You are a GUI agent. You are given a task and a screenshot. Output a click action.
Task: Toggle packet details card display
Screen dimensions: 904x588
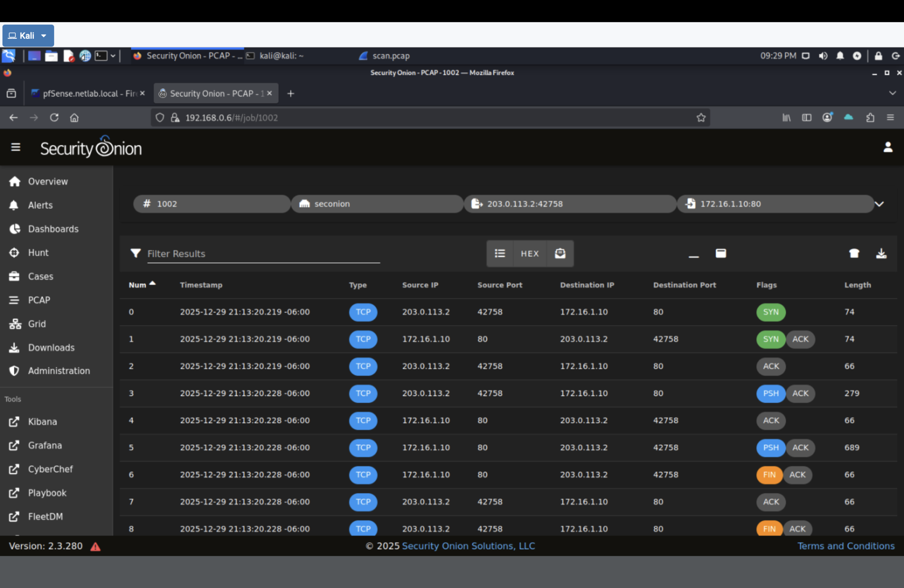[721, 253]
